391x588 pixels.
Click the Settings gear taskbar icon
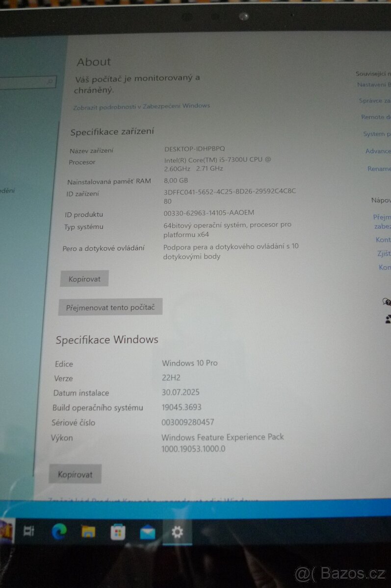177,532
